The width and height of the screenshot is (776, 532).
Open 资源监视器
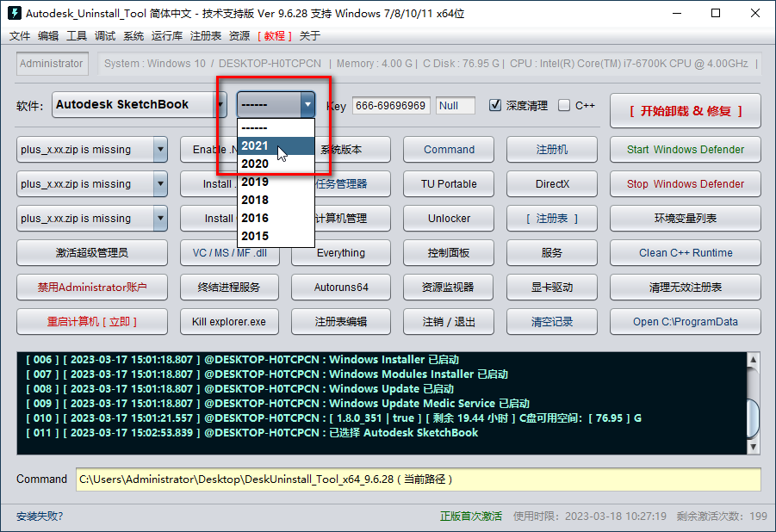pyautogui.click(x=449, y=287)
